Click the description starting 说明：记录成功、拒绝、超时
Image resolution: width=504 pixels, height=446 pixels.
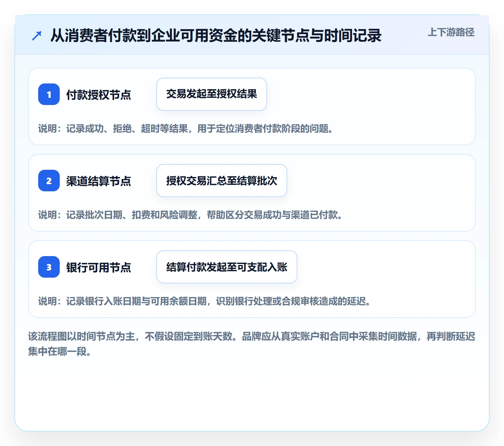click(x=185, y=128)
